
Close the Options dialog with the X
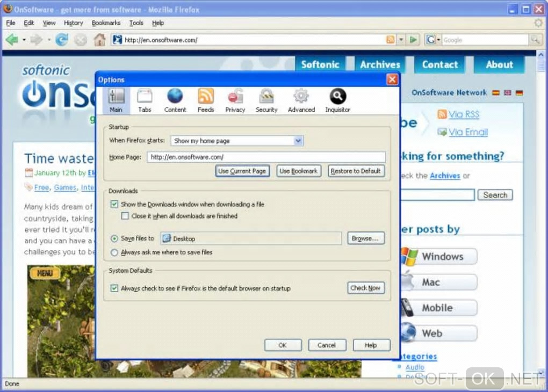coord(392,79)
